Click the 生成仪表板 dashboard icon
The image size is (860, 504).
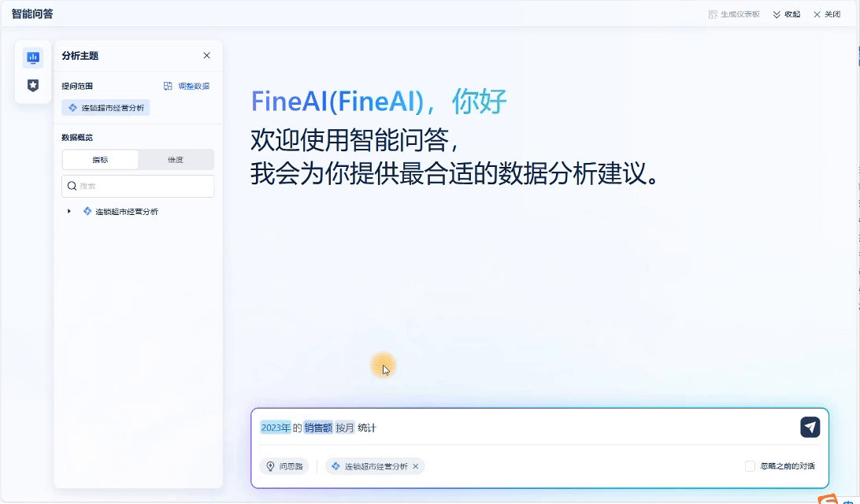713,14
